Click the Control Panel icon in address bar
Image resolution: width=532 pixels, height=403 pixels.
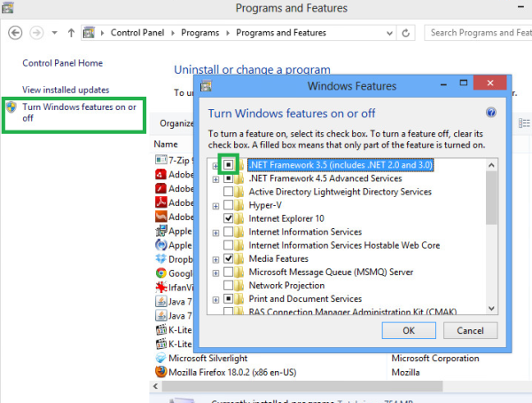coord(89,33)
